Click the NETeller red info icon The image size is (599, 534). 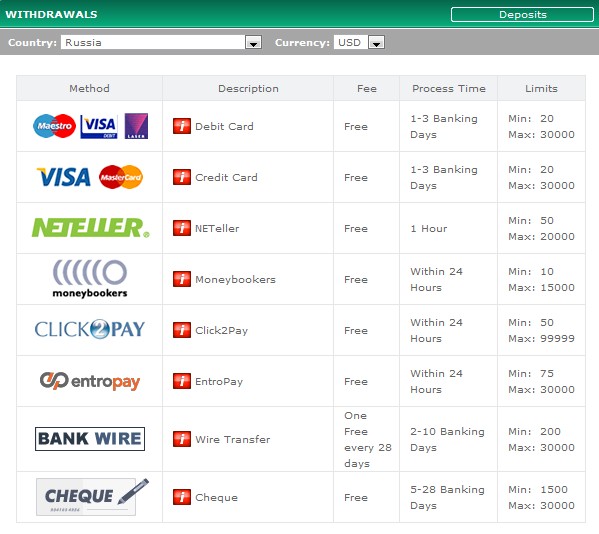(x=182, y=228)
